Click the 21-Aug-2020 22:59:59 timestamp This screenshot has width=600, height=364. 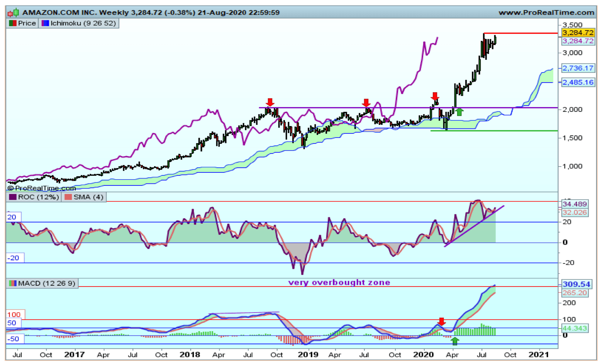click(239, 12)
